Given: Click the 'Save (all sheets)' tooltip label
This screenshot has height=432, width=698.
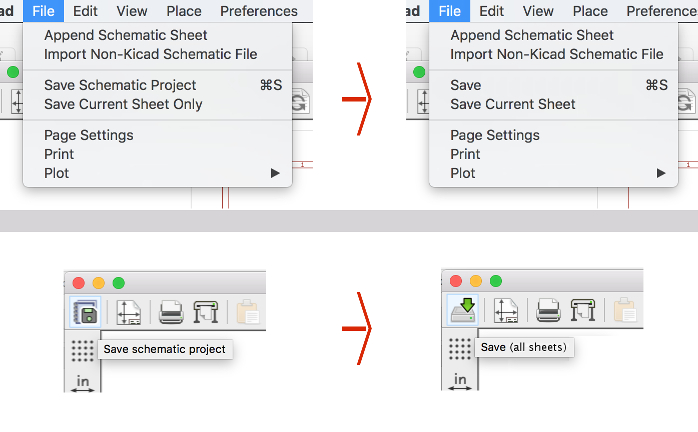Looking at the screenshot, I should [523, 348].
